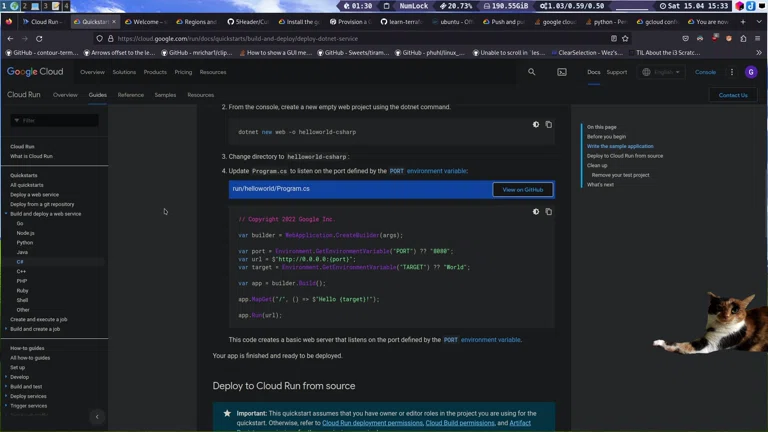Click the NumLock indicator in status bar

(413, 6)
